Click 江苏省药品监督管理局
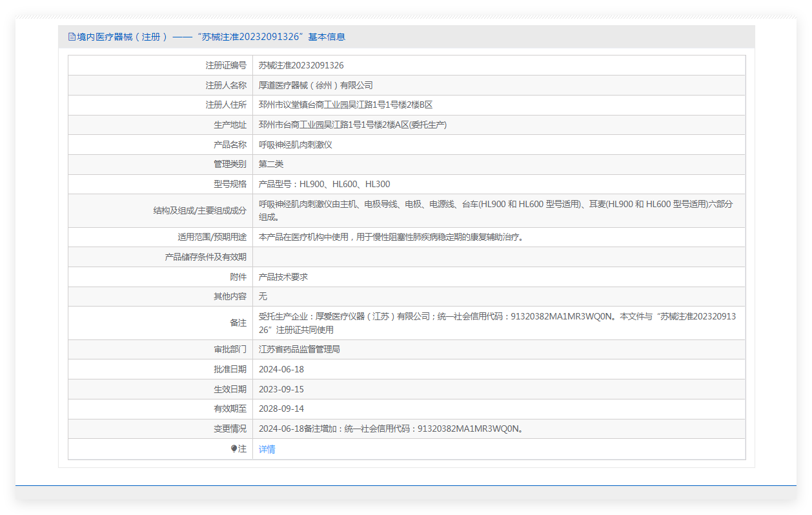Image resolution: width=812 pixels, height=515 pixels. (299, 350)
